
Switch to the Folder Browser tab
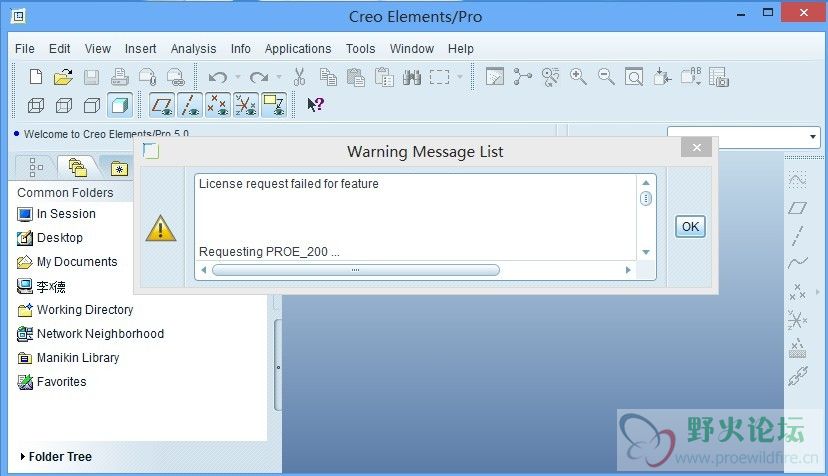coord(78,167)
